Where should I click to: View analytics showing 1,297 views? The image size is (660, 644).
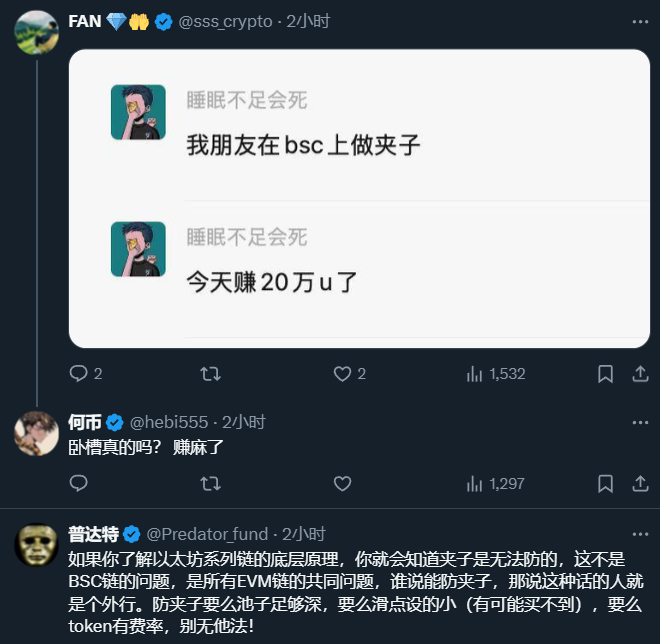[496, 484]
